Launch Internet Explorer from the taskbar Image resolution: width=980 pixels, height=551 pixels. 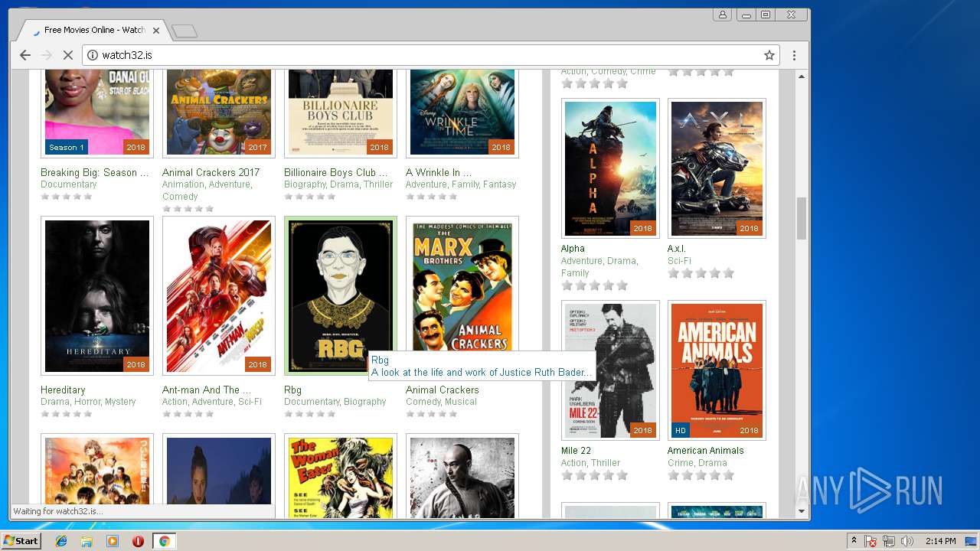[x=61, y=541]
